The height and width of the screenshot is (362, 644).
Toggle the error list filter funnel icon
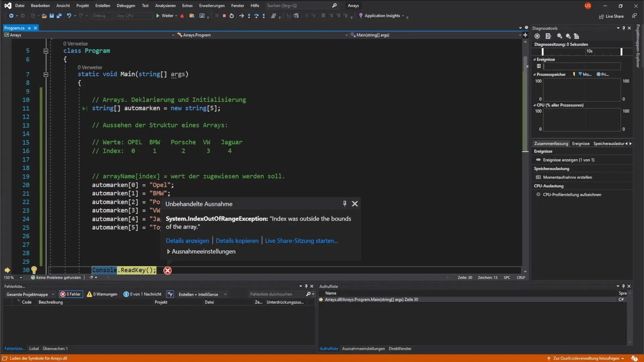170,294
